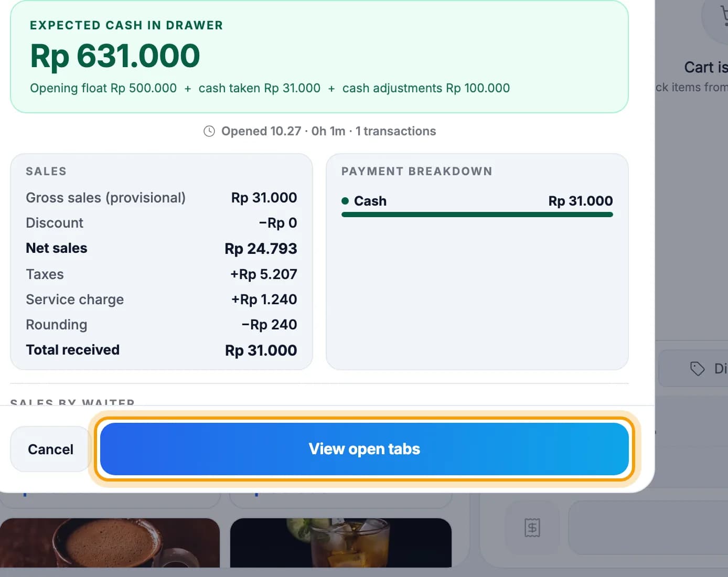This screenshot has width=728, height=577.
Task: Click the green Cash progress bar
Action: point(477,215)
